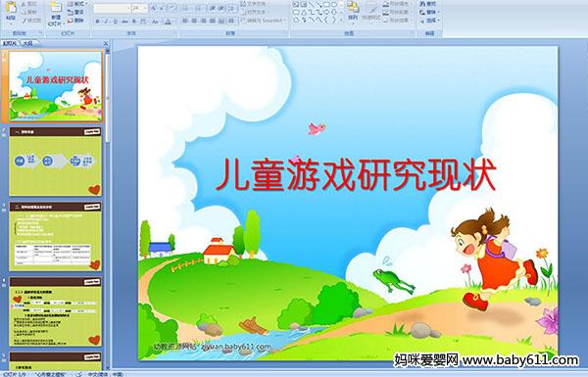Toggle Underline formatting in font group
The image size is (588, 377).
pyautogui.click(x=115, y=22)
